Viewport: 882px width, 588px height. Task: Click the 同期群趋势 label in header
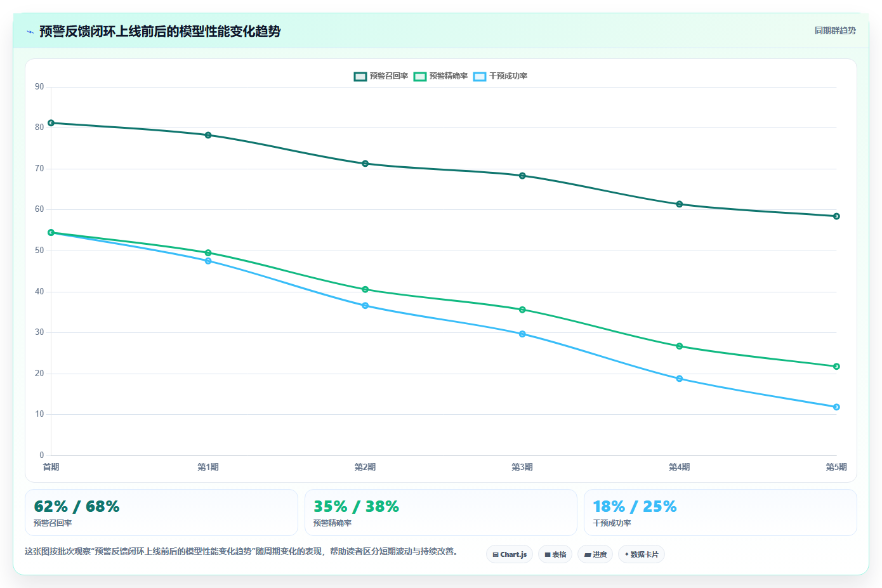(x=835, y=30)
